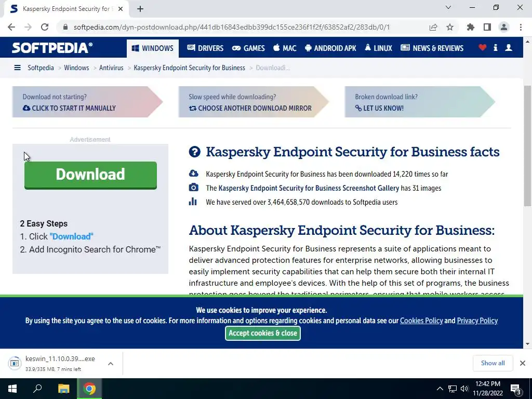The image size is (532, 399).
Task: Click Show all downloads
Action: [493, 363]
